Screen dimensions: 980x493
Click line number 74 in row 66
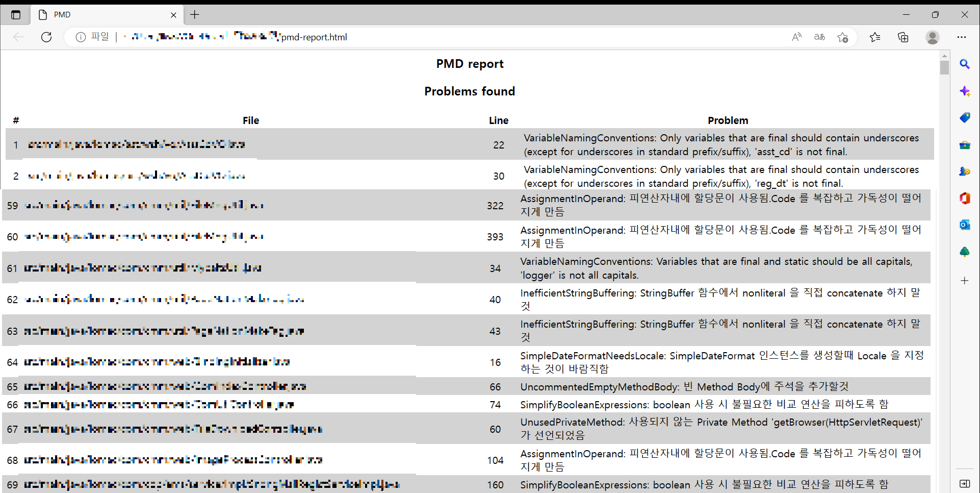(495, 405)
